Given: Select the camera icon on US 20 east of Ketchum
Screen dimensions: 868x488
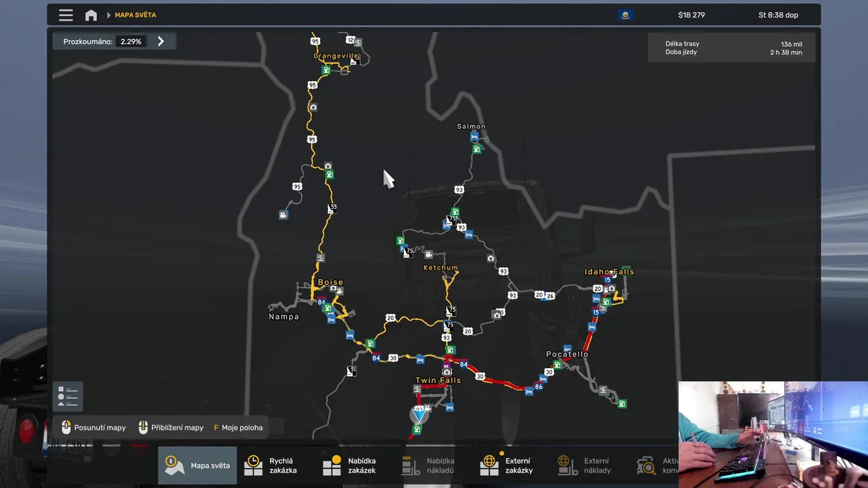Looking at the screenshot, I should coord(497,314).
